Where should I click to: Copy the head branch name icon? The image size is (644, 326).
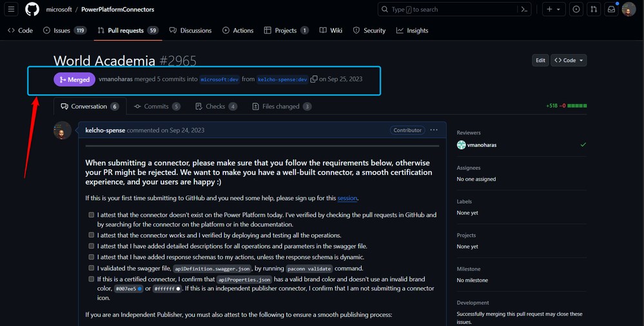point(314,79)
